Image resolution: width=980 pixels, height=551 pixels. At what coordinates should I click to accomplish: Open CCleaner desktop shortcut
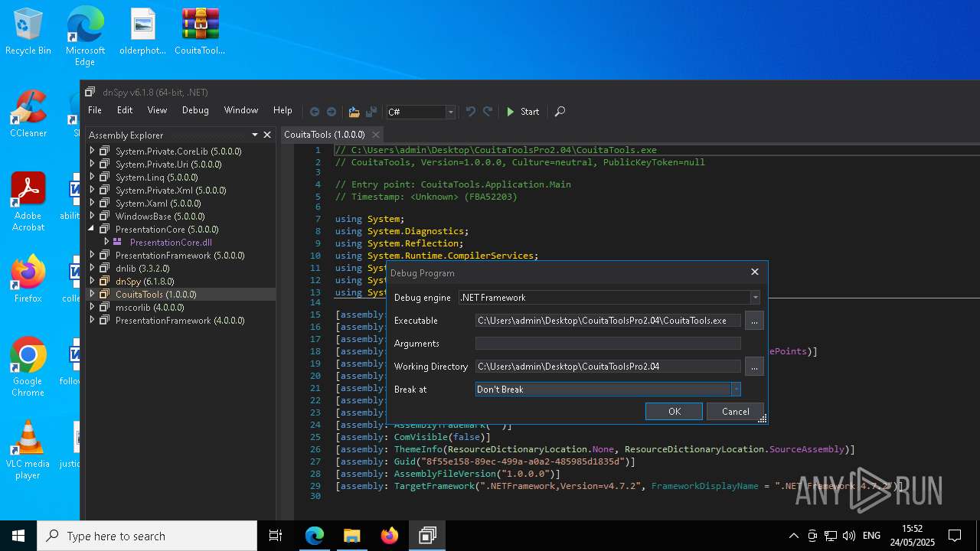point(28,115)
